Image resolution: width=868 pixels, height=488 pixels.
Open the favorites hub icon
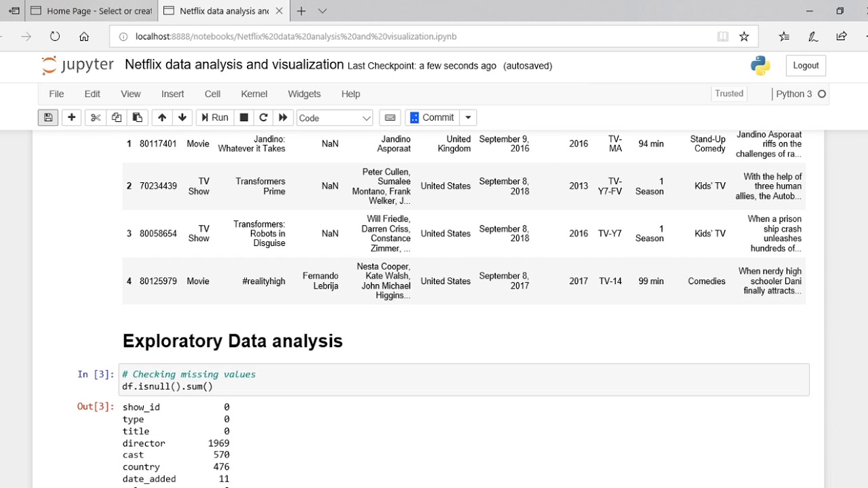(x=784, y=37)
